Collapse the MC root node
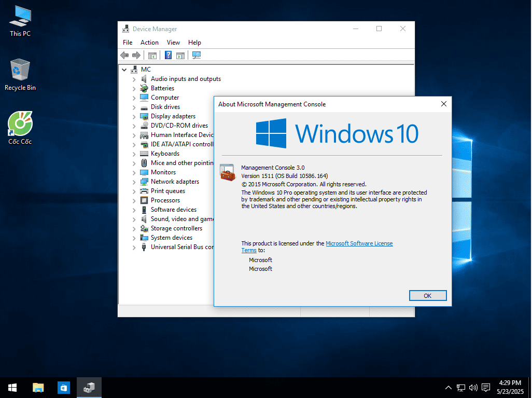This screenshot has height=398, width=532. coord(124,70)
